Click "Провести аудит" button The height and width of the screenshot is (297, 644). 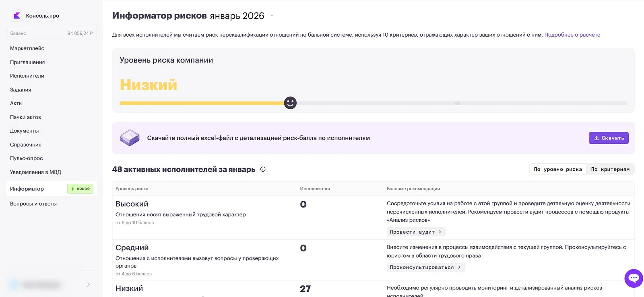416,232
